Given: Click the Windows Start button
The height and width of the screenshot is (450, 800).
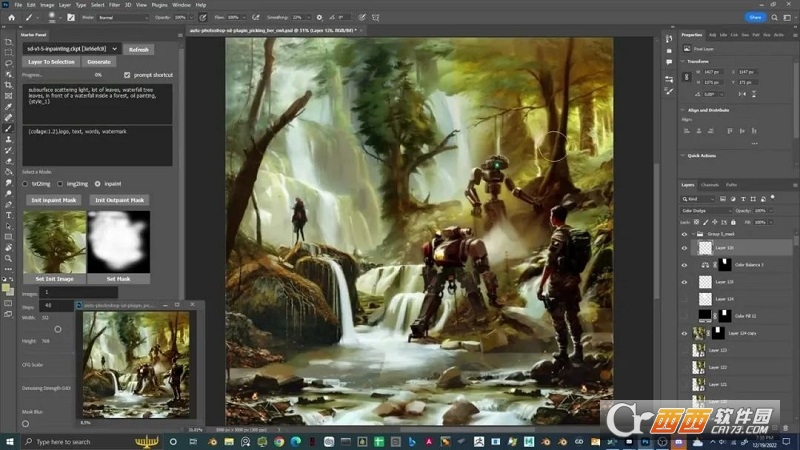Looking at the screenshot, I should [9, 442].
